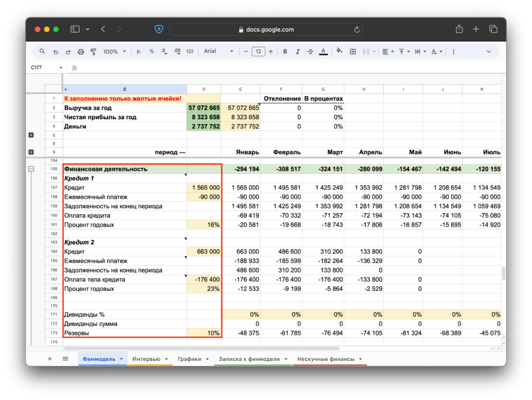Open the borders menu
This screenshot has width=532, height=400.
pos(353,51)
